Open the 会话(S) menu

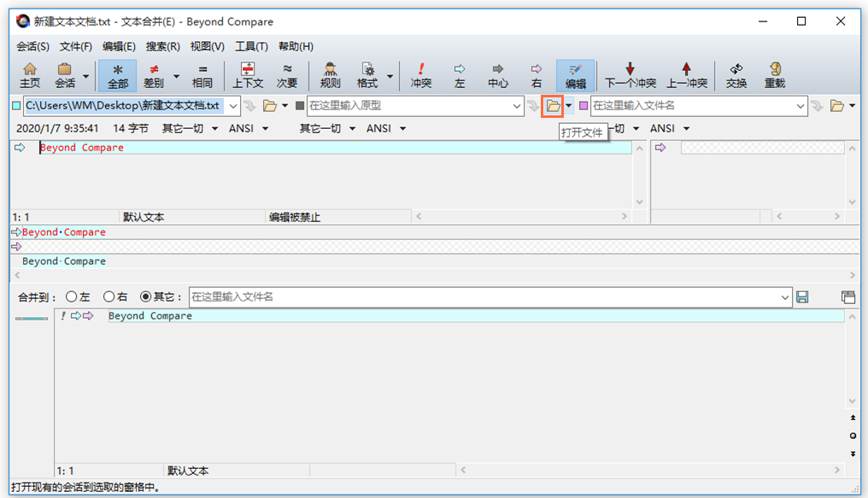click(32, 46)
